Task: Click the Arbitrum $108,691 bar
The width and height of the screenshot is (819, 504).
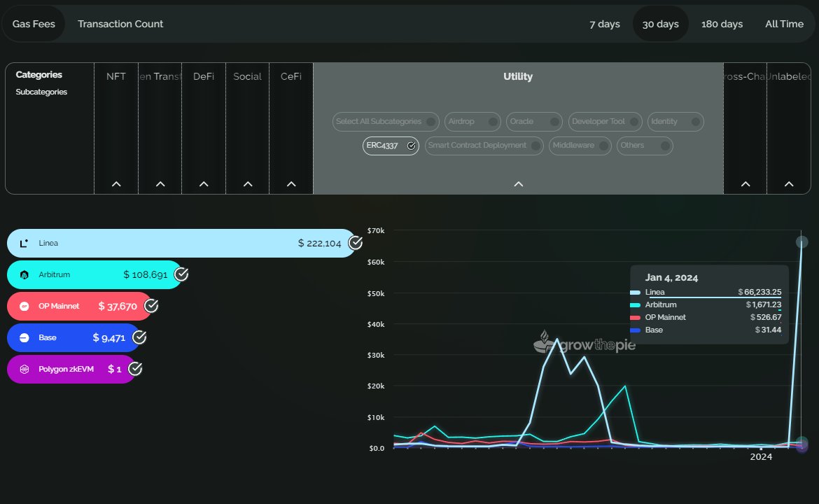Action: (x=94, y=274)
